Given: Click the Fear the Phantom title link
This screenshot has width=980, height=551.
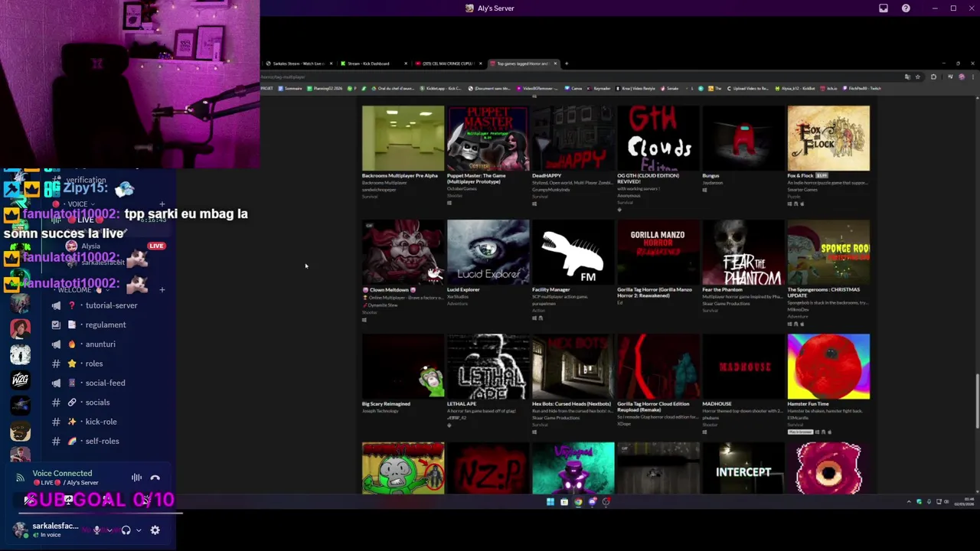Looking at the screenshot, I should pyautogui.click(x=722, y=289).
